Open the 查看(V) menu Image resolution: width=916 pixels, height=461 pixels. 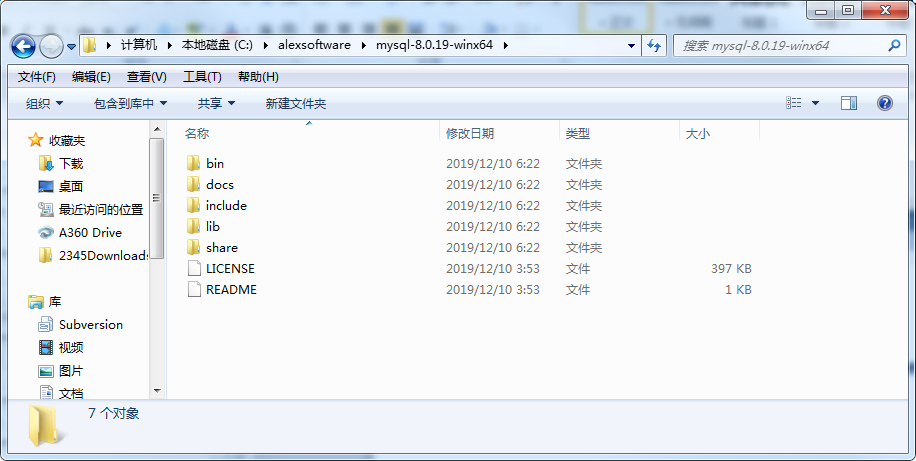147,77
